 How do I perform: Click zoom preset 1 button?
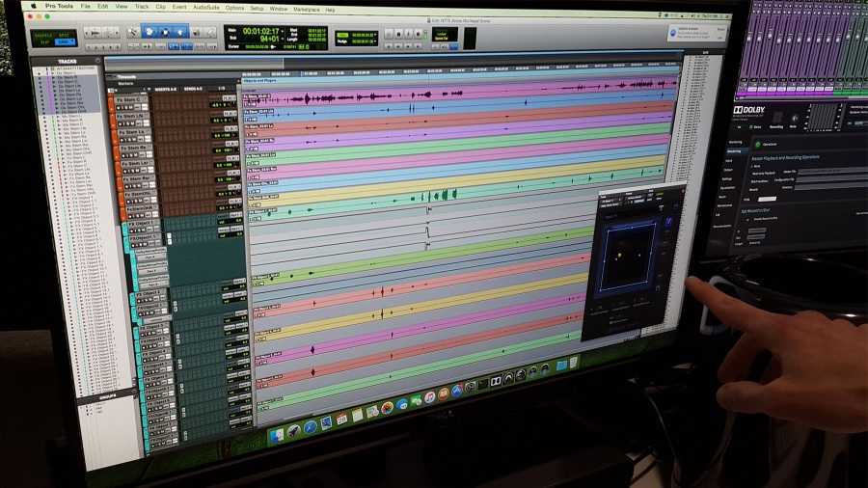point(89,47)
